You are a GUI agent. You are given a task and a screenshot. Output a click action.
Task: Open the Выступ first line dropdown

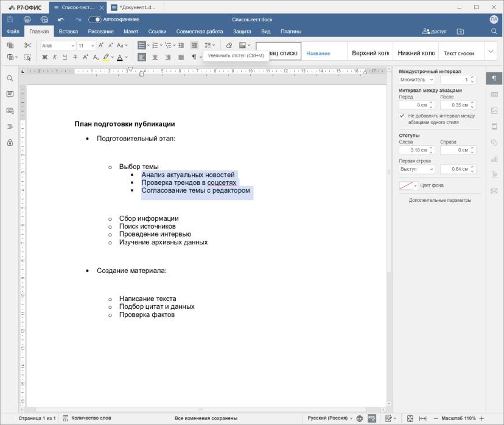pos(416,169)
